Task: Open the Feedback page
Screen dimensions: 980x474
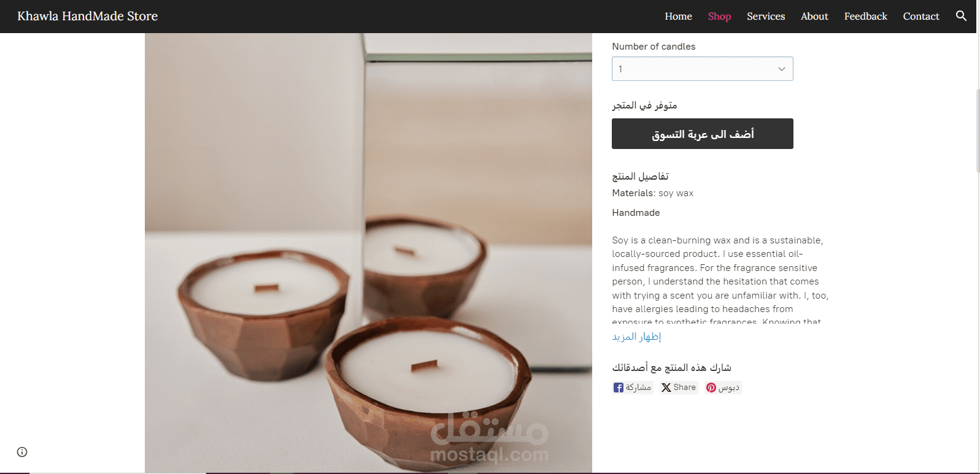Action: (x=865, y=17)
